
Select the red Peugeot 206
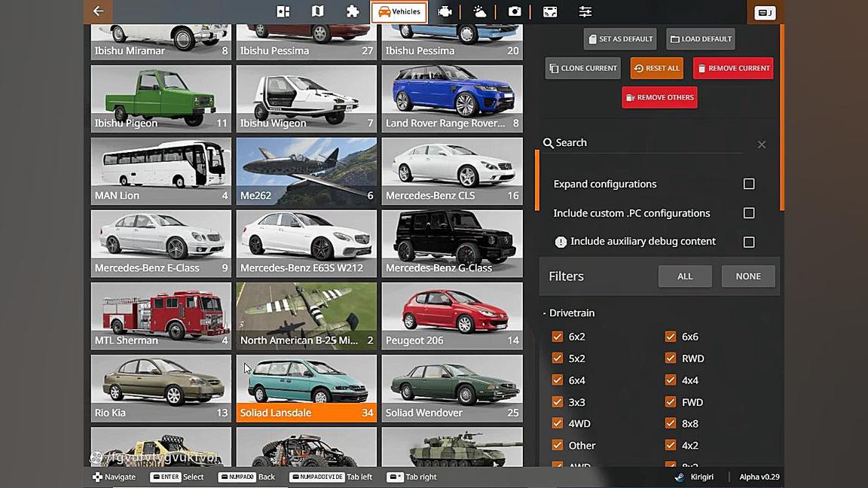[452, 316]
